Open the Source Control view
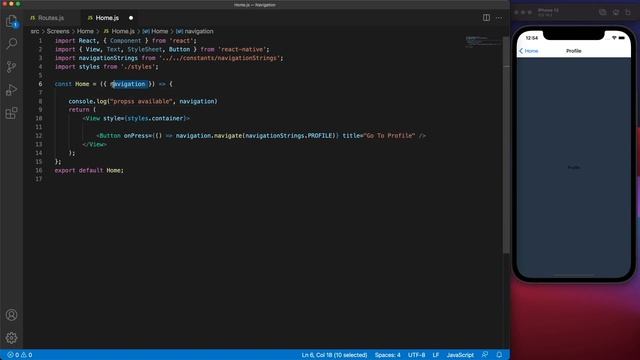The width and height of the screenshot is (640, 360). click(11, 67)
